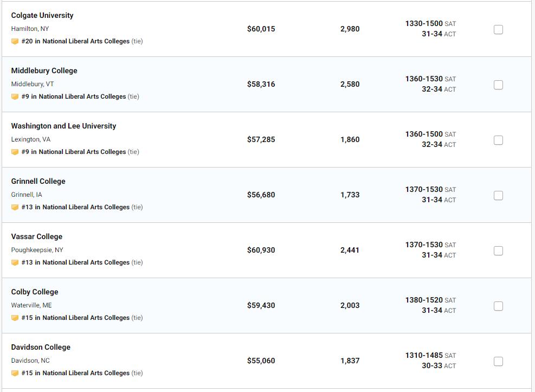Visit the Vassar College profile link
The width and height of the screenshot is (535, 392).
(36, 237)
